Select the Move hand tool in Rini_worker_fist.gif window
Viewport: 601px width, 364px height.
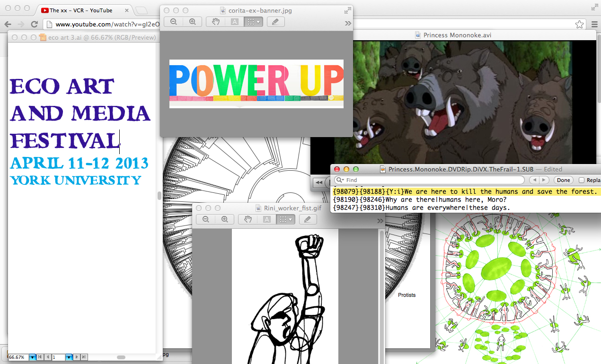(x=248, y=219)
